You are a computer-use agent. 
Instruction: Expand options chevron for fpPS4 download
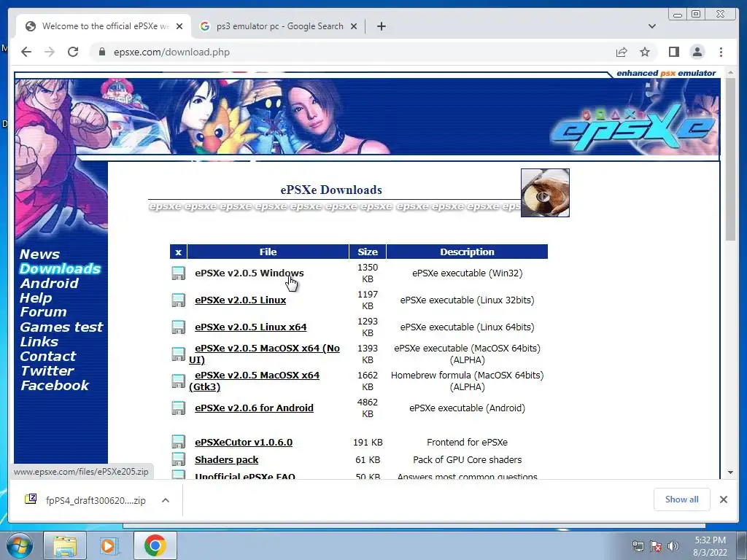166,500
